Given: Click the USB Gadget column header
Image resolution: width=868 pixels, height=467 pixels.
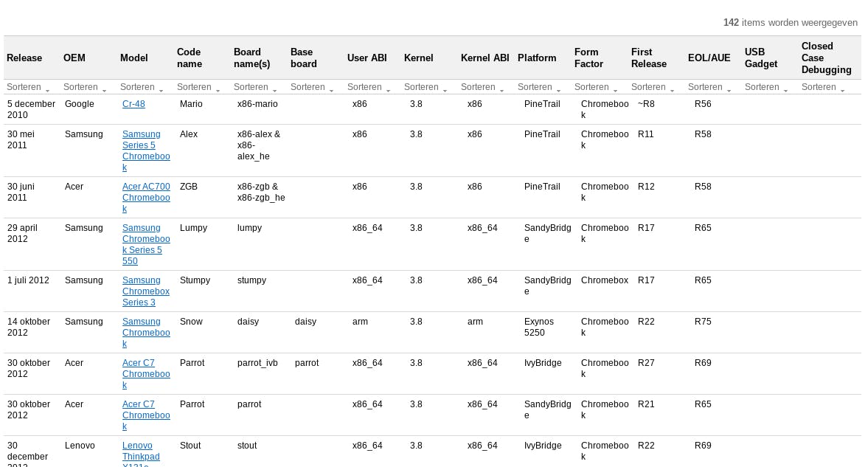Looking at the screenshot, I should [x=761, y=58].
